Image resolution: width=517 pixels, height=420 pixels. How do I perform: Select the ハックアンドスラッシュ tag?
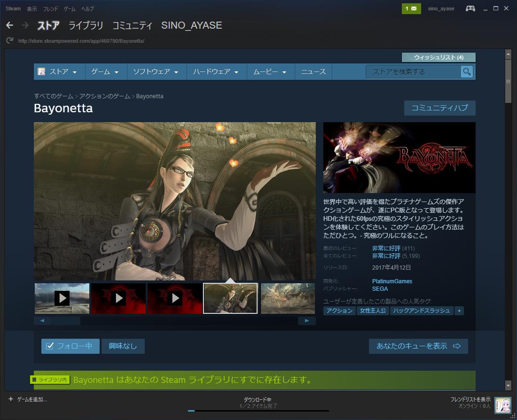click(422, 311)
